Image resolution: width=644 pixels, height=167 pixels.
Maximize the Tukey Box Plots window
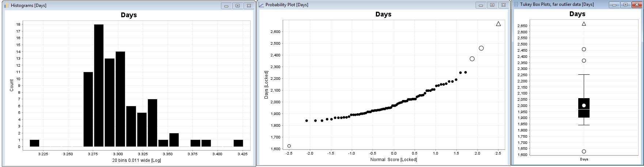pyautogui.click(x=625, y=5)
